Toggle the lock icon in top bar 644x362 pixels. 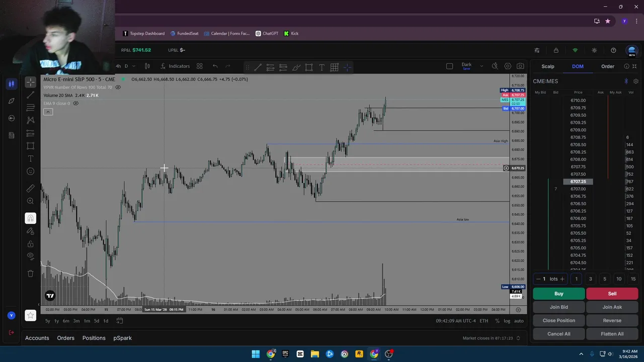coord(556,50)
